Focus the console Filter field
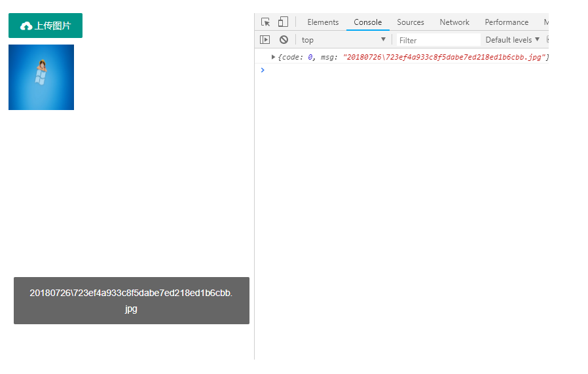588x374 pixels. [438, 40]
